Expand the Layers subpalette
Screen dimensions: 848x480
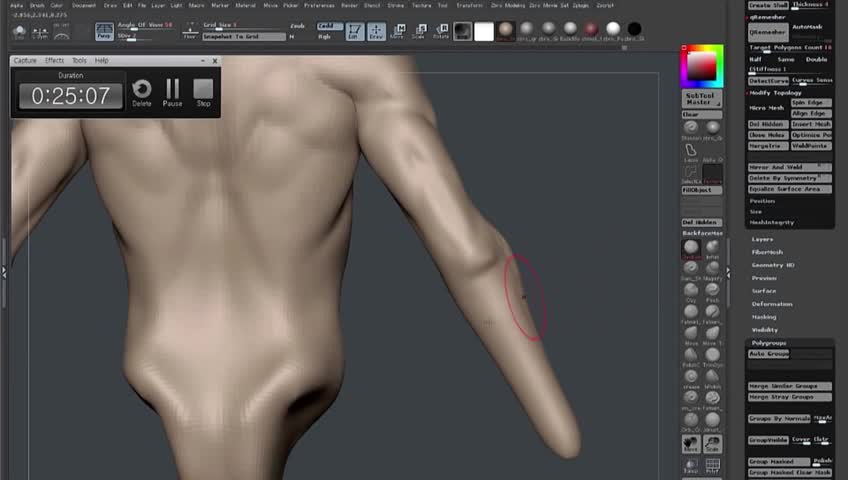click(x=762, y=239)
